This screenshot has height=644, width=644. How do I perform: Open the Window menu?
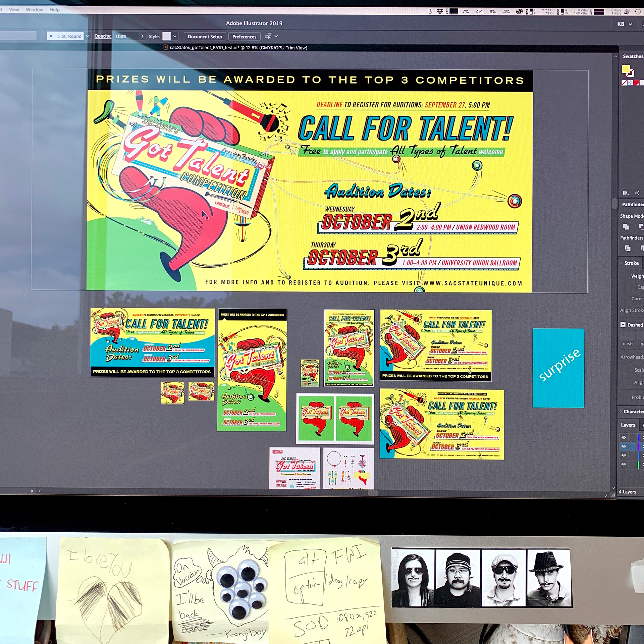coord(34,10)
